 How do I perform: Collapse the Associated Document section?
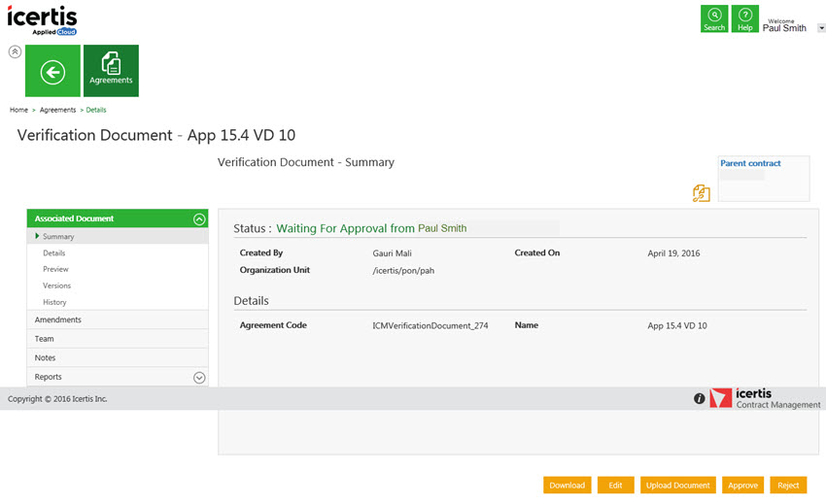pos(199,219)
